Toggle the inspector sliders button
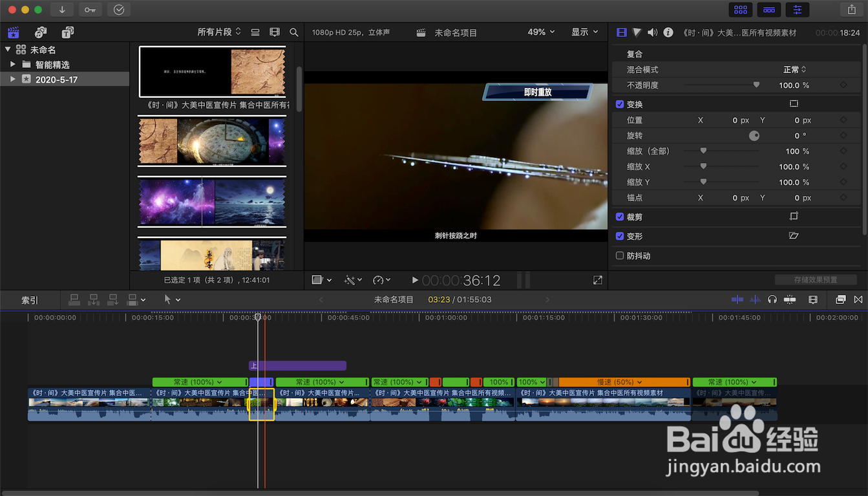 pyautogui.click(x=798, y=10)
